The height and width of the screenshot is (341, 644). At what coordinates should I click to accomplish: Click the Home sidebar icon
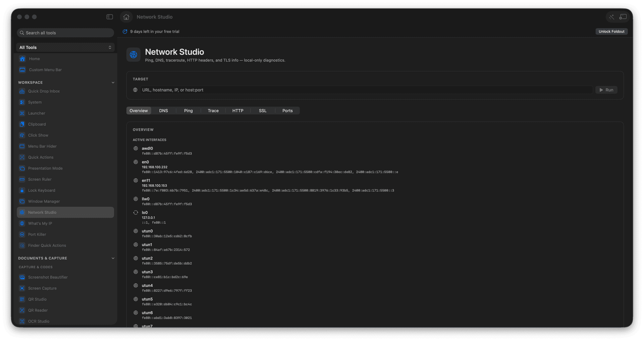(22, 59)
